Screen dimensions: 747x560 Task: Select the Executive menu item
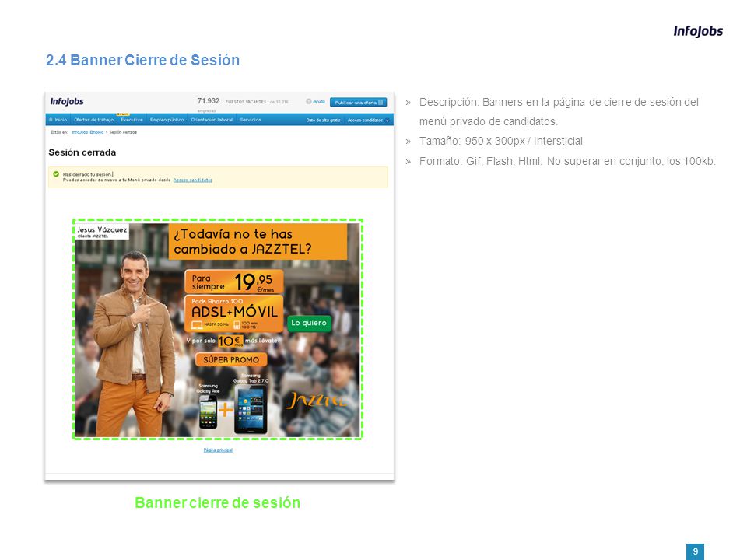(132, 120)
